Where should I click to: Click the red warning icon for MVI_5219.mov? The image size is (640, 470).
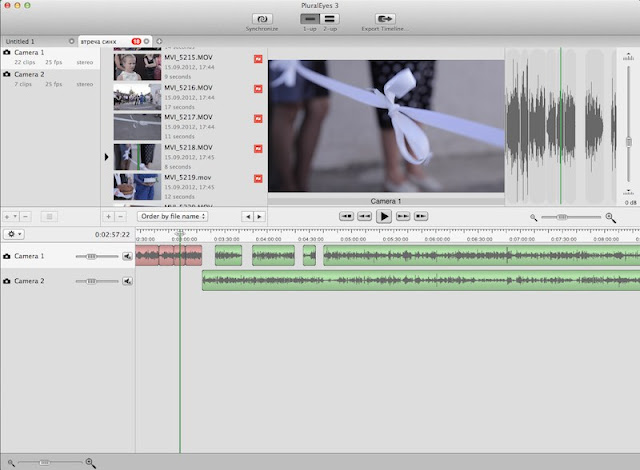258,178
